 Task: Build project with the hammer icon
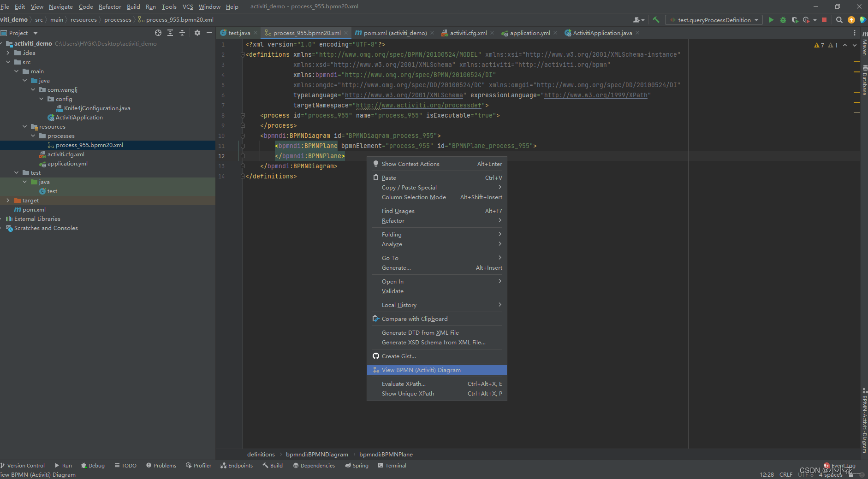point(656,20)
